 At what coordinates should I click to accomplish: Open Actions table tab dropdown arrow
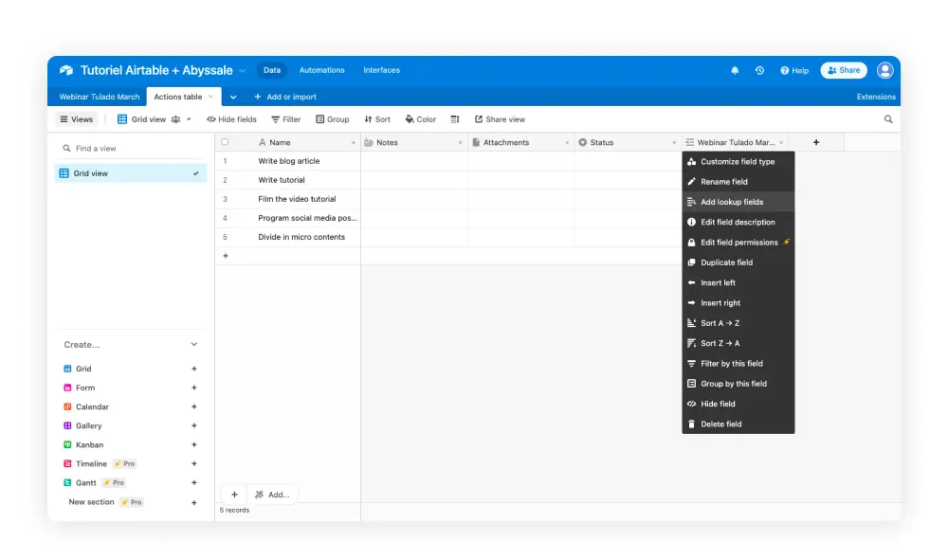click(210, 97)
